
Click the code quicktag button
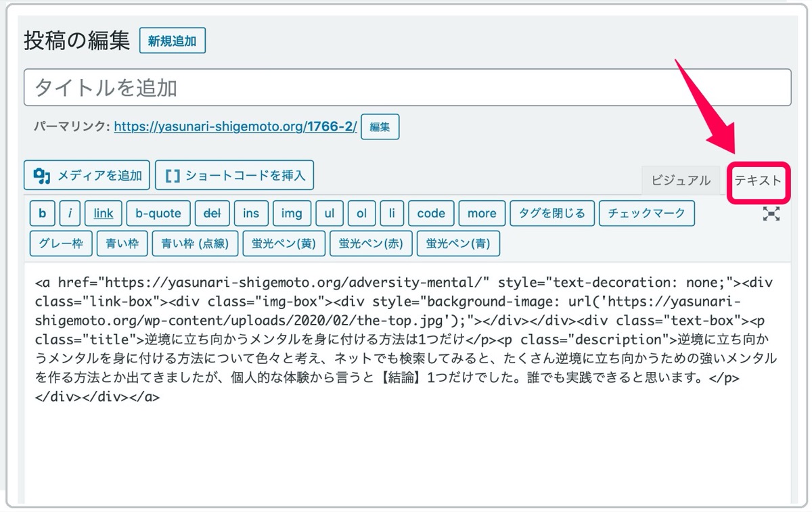431,213
